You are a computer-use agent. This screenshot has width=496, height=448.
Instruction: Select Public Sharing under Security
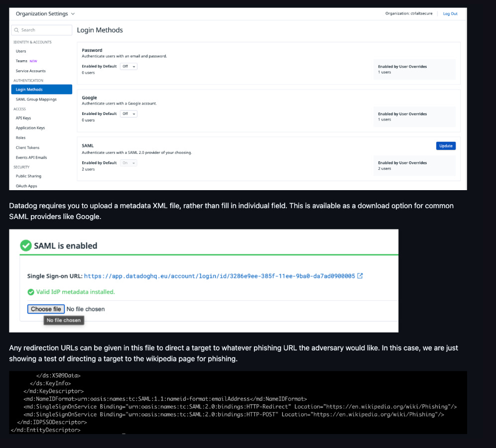click(28, 176)
